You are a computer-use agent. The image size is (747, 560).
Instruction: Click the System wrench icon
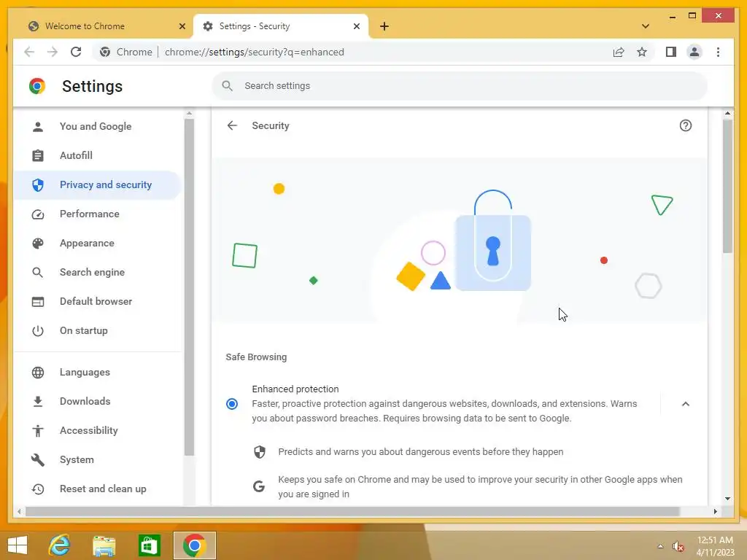38,459
